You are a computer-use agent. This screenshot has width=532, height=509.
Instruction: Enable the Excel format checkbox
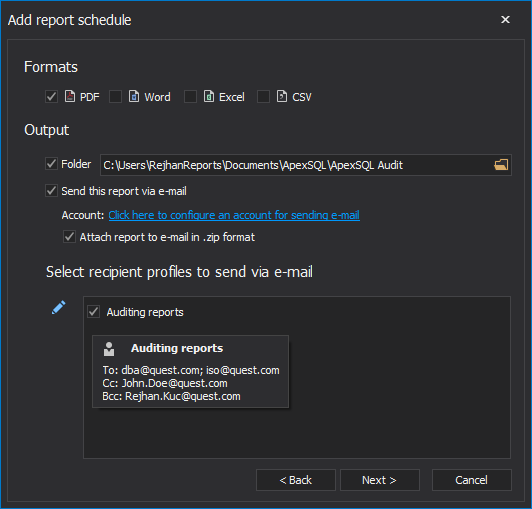pyautogui.click(x=190, y=97)
